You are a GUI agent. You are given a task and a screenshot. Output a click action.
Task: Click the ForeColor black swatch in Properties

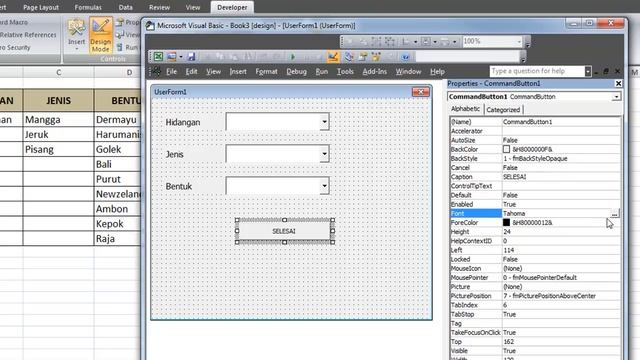pos(507,222)
